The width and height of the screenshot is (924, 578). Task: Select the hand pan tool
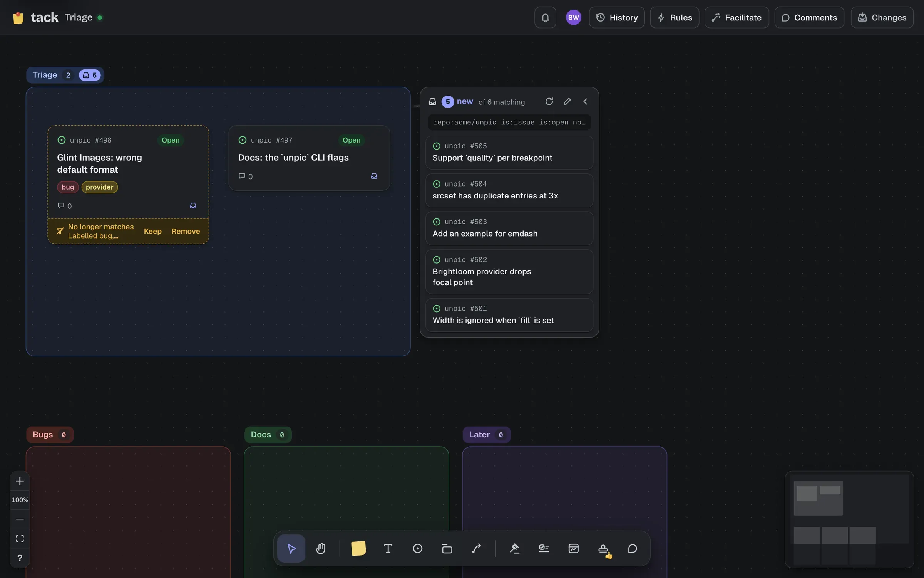pyautogui.click(x=321, y=548)
